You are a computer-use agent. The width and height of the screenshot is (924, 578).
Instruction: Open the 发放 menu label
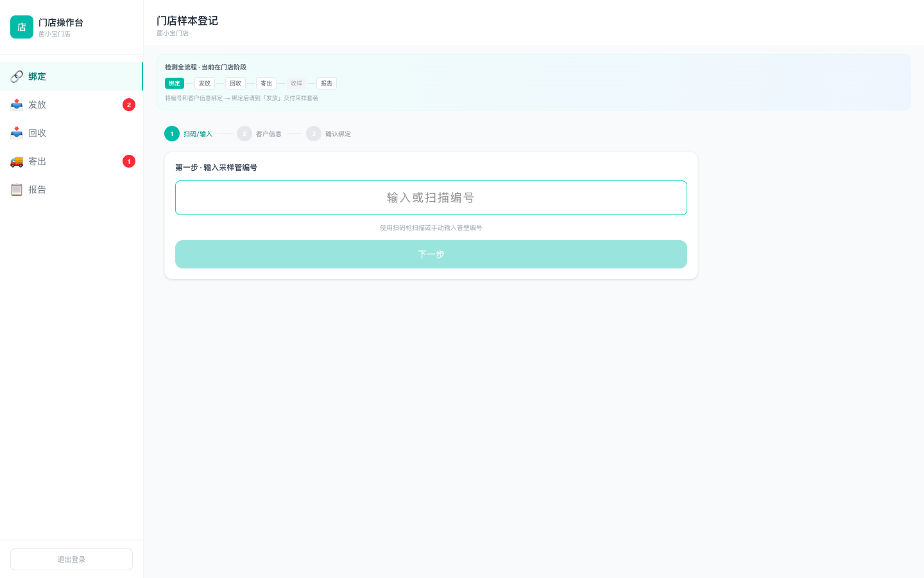tap(37, 105)
